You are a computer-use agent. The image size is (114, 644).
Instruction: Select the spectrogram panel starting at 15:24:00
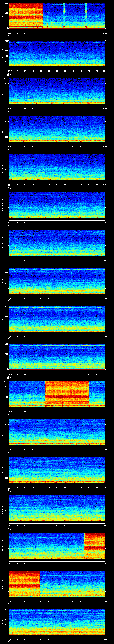click(57, 394)
